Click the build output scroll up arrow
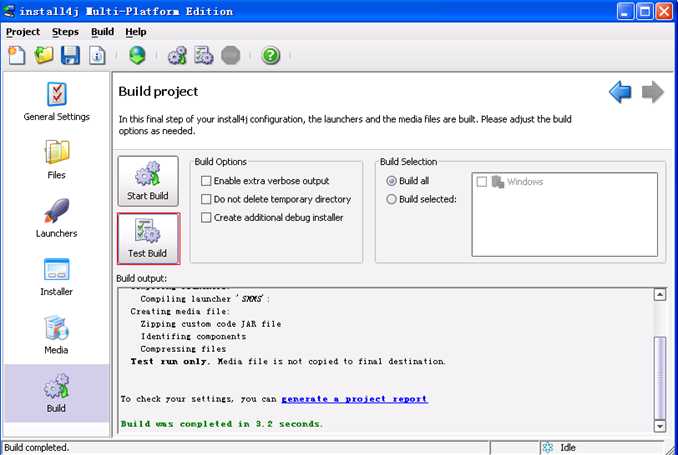678x455 pixels. tap(659, 295)
